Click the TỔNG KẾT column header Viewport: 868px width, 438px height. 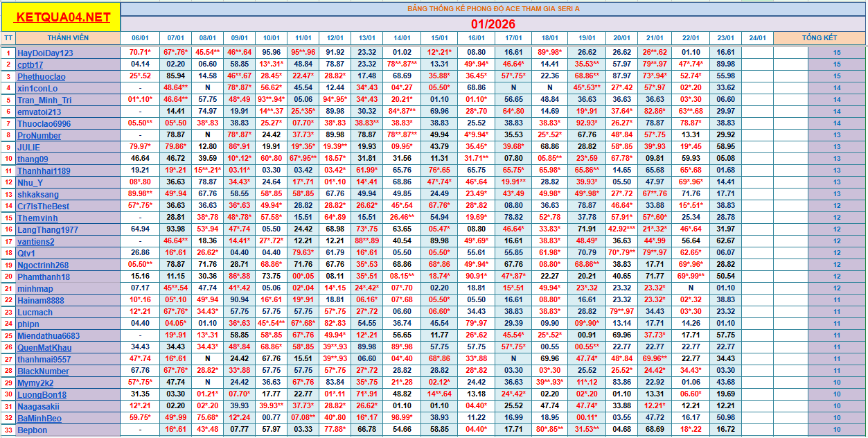[820, 38]
